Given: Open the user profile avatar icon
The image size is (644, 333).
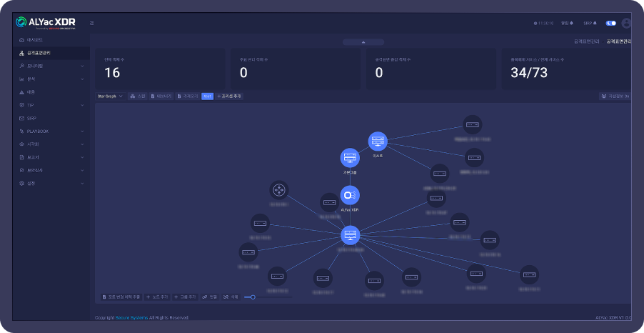Looking at the screenshot, I should [626, 23].
